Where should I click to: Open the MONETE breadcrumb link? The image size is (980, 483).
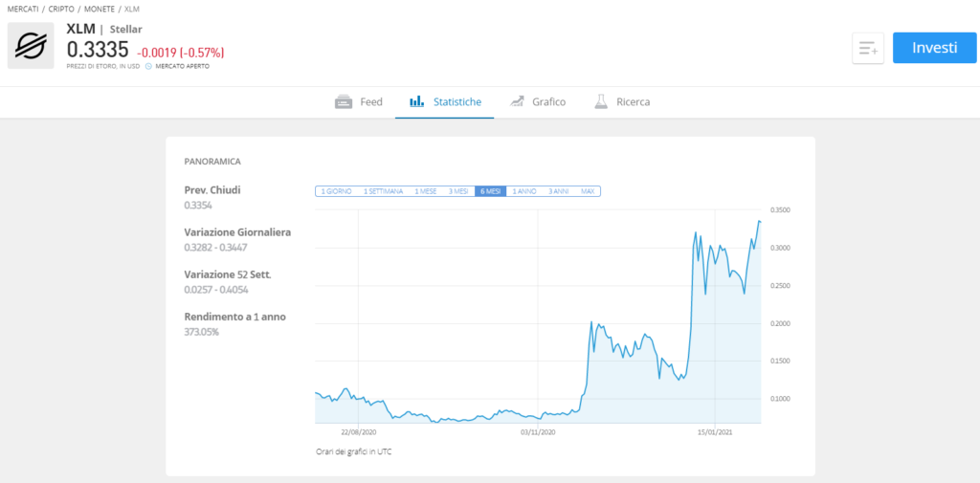(100, 10)
